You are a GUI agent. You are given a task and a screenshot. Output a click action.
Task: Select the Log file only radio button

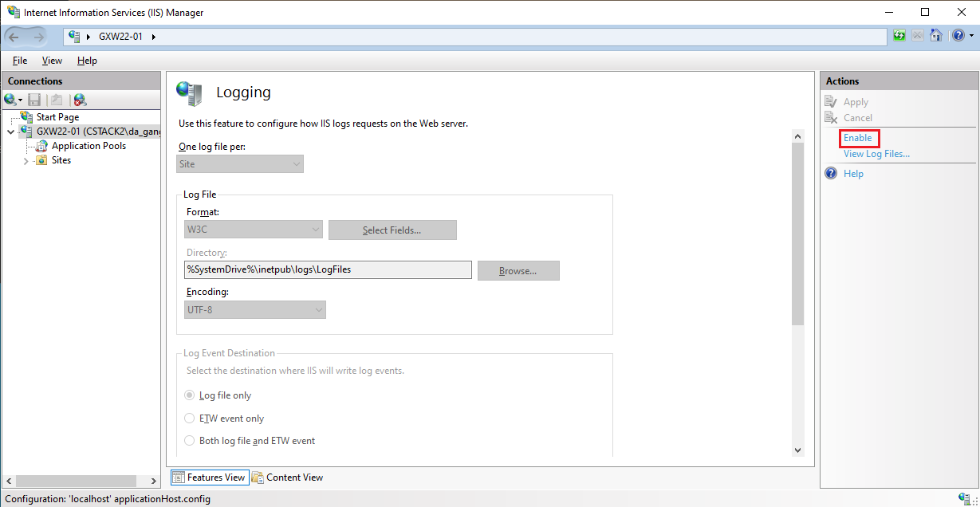click(190, 395)
